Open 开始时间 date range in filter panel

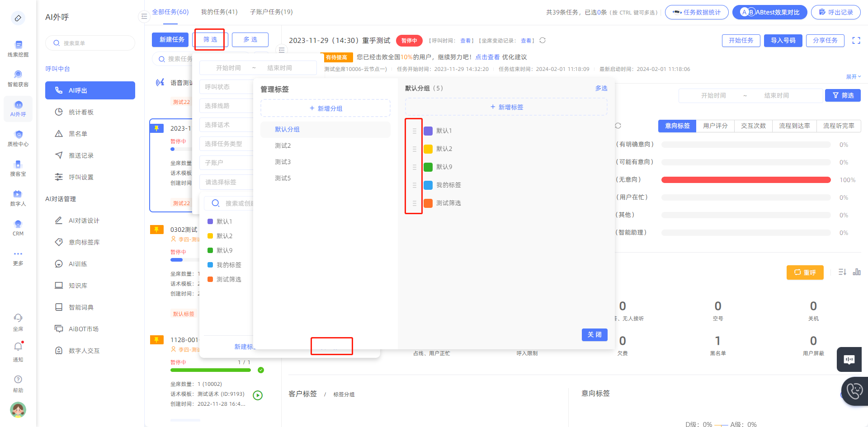(258, 68)
